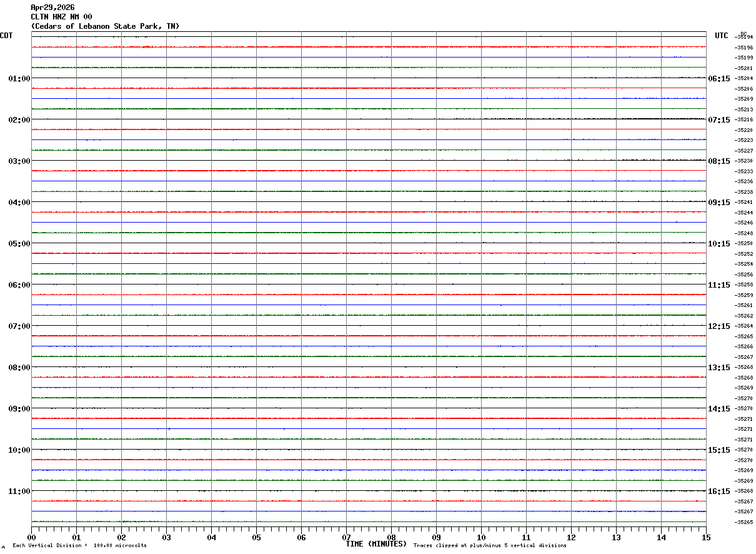Click the '07:15' UTC time label

[x=719, y=120]
